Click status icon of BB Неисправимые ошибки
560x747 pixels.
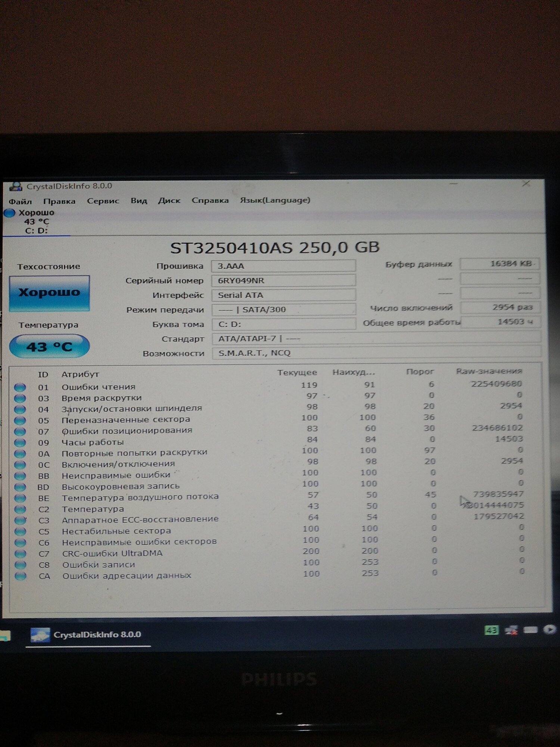(20, 476)
